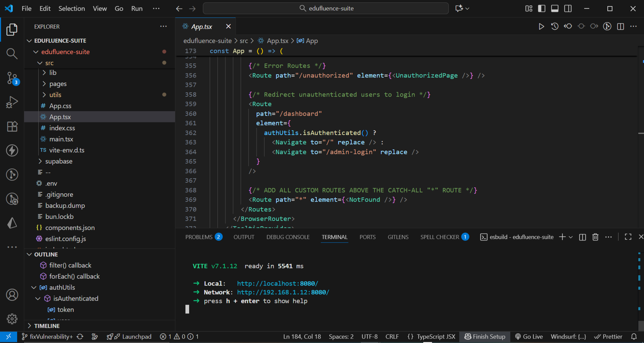Screen dimensions: 644x343
Task: Toggle the primary side bar visibility
Action: pyautogui.click(x=542, y=8)
